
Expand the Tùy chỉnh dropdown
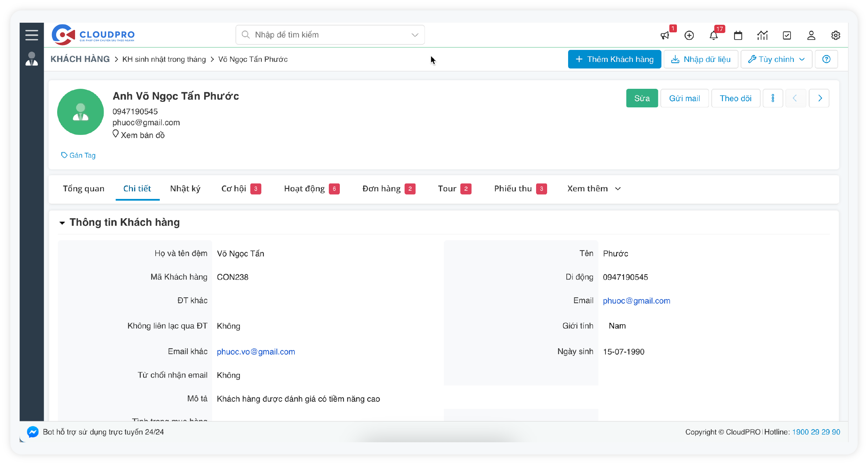(776, 59)
